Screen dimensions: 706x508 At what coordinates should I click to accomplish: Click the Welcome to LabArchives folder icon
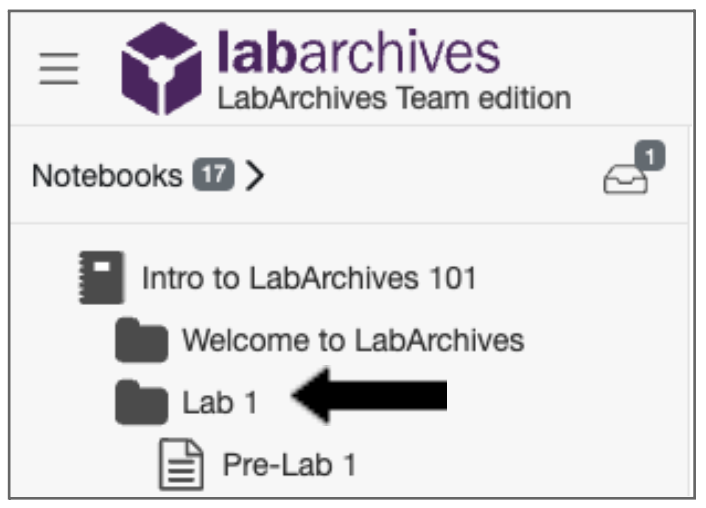pyautogui.click(x=141, y=340)
